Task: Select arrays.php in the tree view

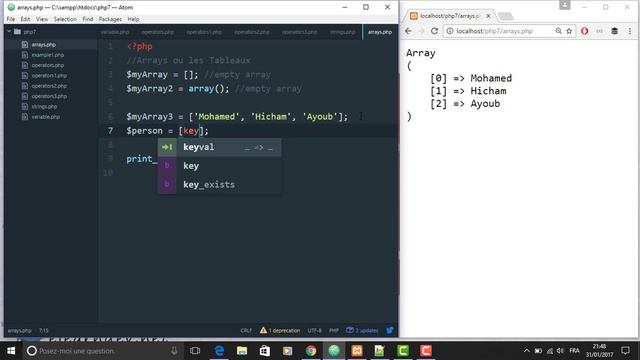Action: (x=44, y=44)
